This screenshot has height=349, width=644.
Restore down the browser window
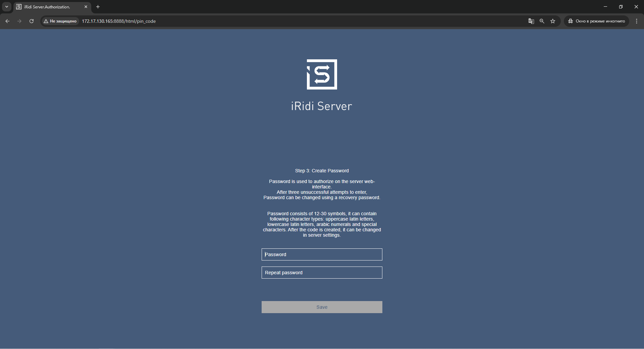point(621,7)
